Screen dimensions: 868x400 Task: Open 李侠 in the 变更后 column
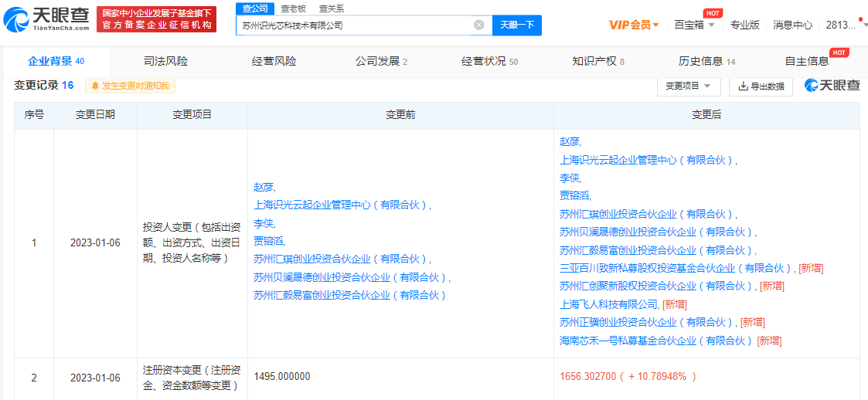point(570,178)
